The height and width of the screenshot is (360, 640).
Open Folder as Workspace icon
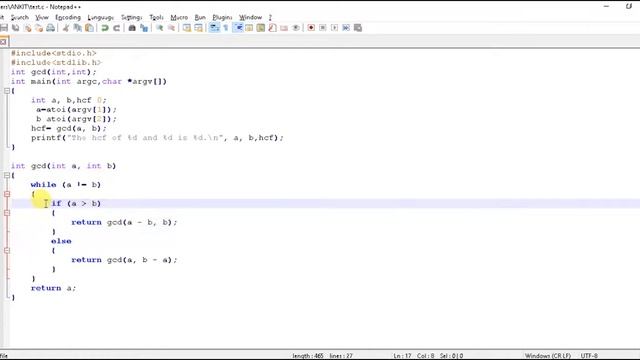(284, 28)
